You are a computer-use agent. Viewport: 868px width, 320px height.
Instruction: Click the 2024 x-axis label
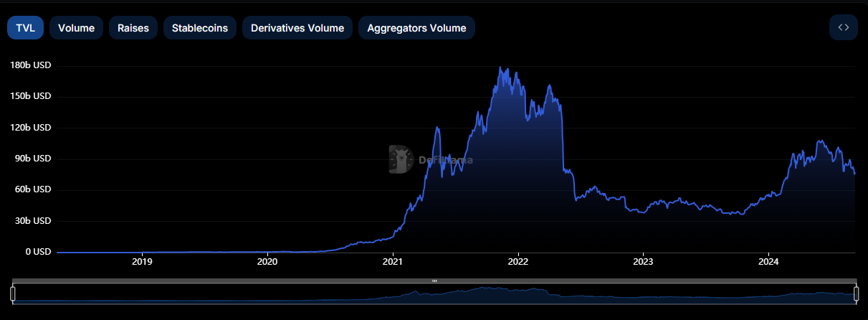coord(768,262)
